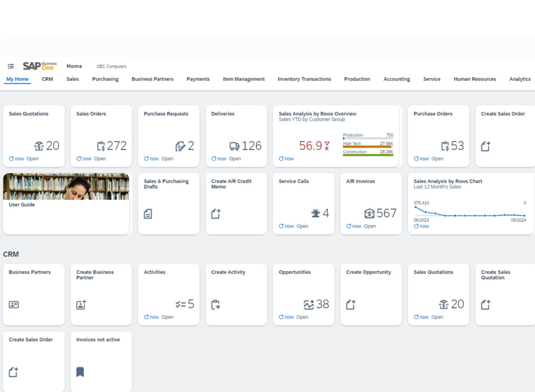Refresh the Sales Analysis by Rows Chart

coord(416,226)
